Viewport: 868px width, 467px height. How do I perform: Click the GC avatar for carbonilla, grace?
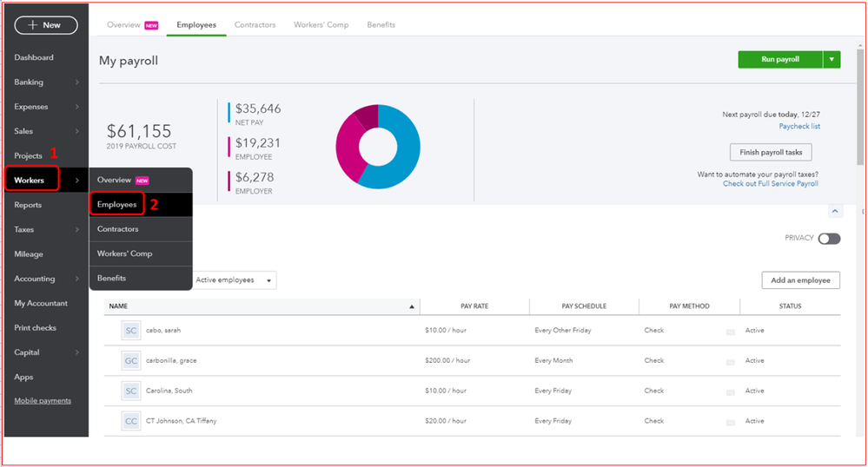(131, 360)
